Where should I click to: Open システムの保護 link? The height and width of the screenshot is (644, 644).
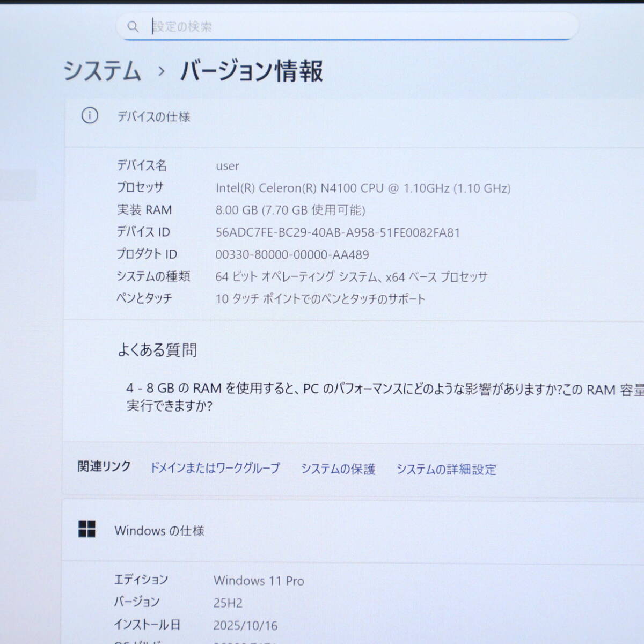click(x=338, y=469)
